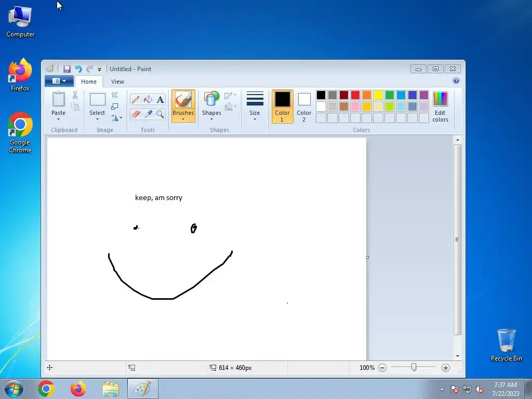The height and width of the screenshot is (399, 532).
Task: Click the network tray icon
Action: pyautogui.click(x=467, y=389)
